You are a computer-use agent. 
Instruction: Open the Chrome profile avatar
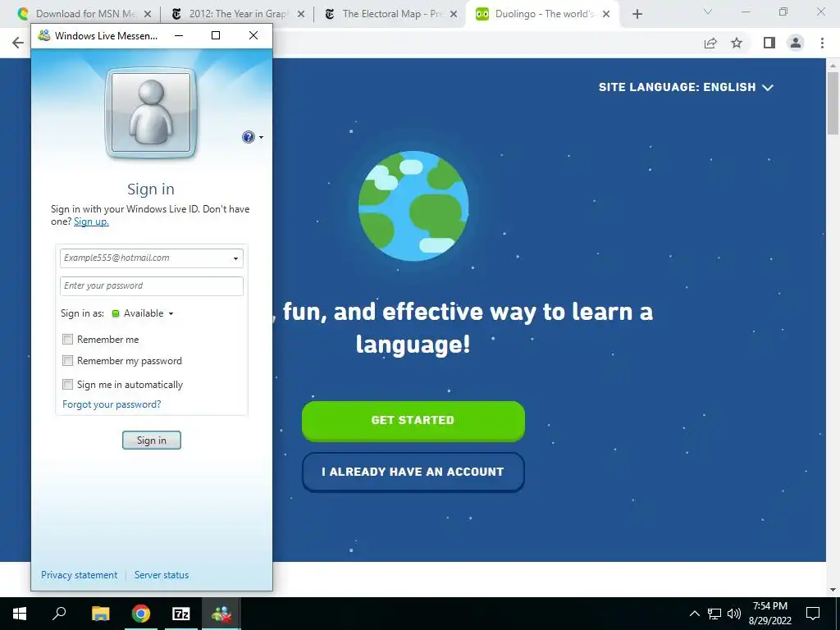click(796, 43)
